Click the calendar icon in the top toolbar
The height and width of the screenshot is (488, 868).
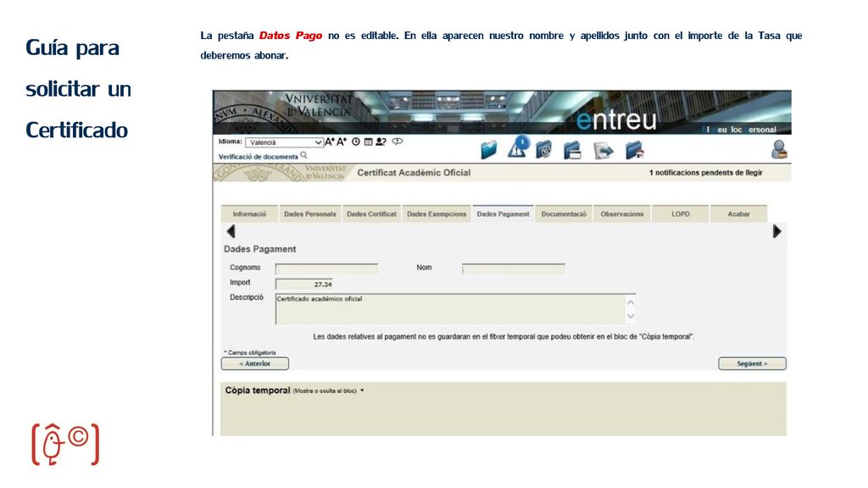coord(368,141)
